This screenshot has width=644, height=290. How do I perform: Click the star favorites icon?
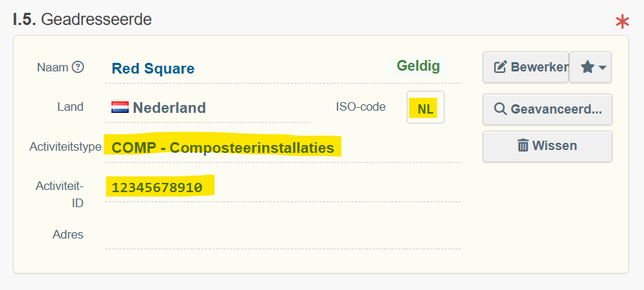(x=587, y=67)
